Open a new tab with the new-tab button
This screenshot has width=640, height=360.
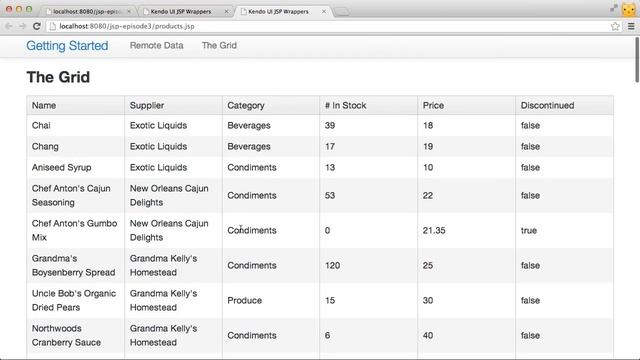342,12
